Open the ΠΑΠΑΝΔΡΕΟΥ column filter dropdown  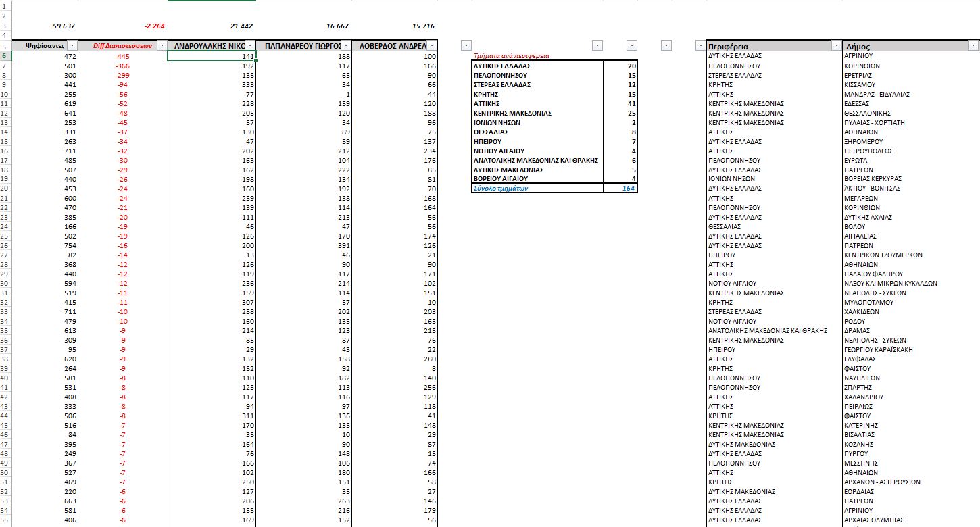pos(345,45)
